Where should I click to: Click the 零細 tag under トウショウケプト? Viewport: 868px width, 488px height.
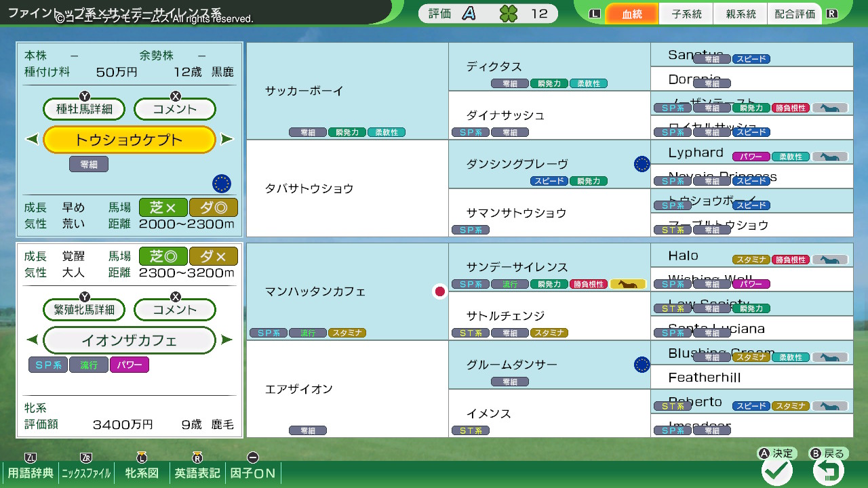tap(89, 164)
